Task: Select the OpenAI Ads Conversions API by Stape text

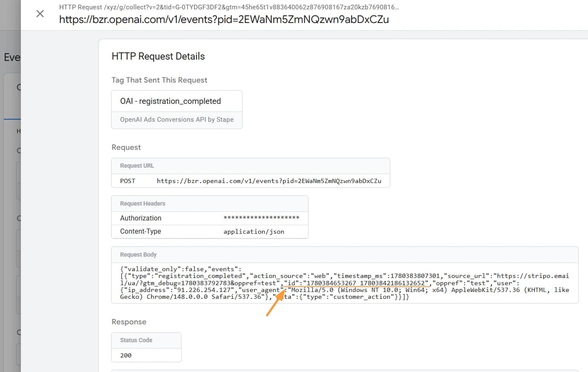Action: pyautogui.click(x=177, y=120)
